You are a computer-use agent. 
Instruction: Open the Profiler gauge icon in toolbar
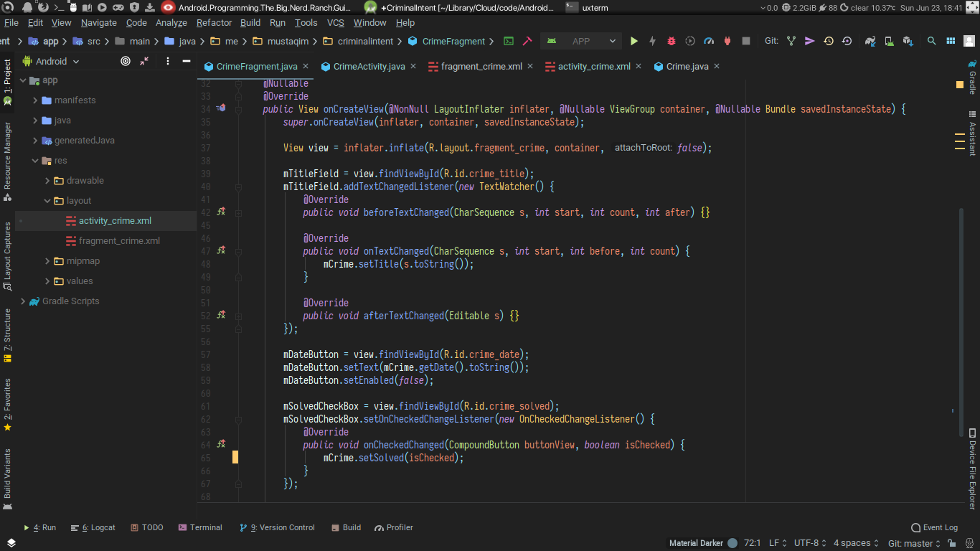tap(709, 42)
